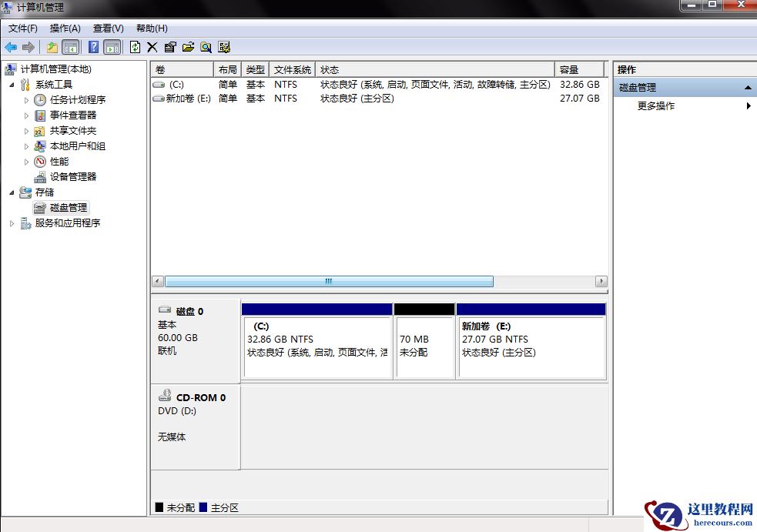The height and width of the screenshot is (532, 757).
Task: Open the properties toolbar icon
Action: coord(171,46)
